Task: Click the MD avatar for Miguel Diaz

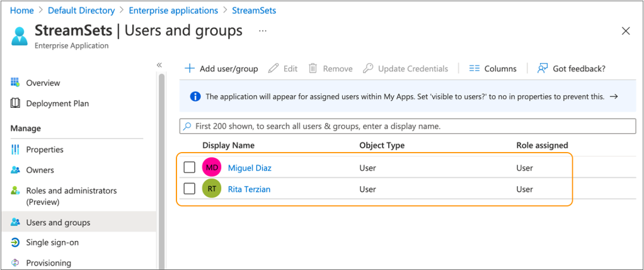Action: (x=212, y=168)
